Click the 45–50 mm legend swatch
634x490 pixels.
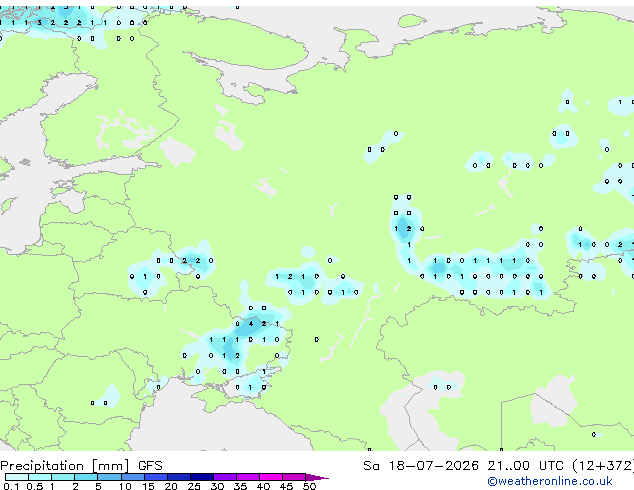(294, 477)
